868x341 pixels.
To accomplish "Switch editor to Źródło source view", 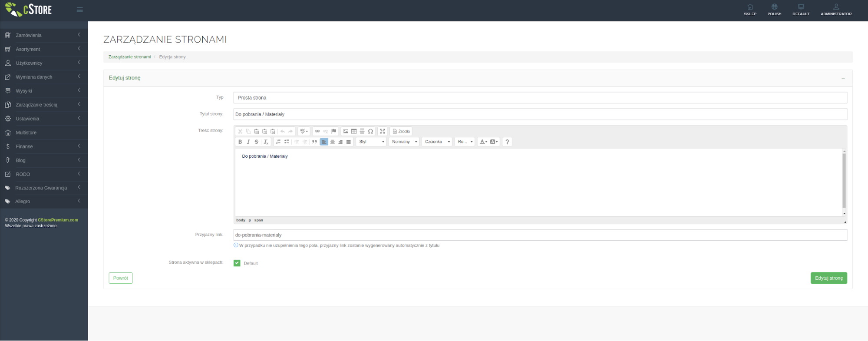I will [401, 131].
